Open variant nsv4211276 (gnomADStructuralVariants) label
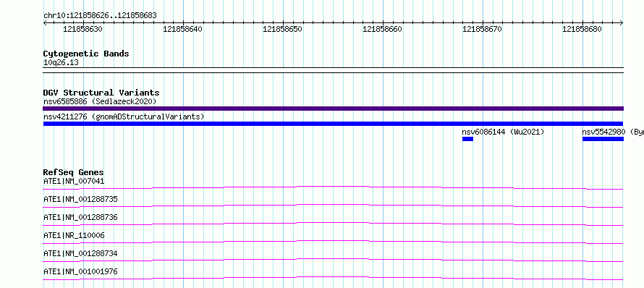Viewport: 644px width, 288px height. pos(124,117)
